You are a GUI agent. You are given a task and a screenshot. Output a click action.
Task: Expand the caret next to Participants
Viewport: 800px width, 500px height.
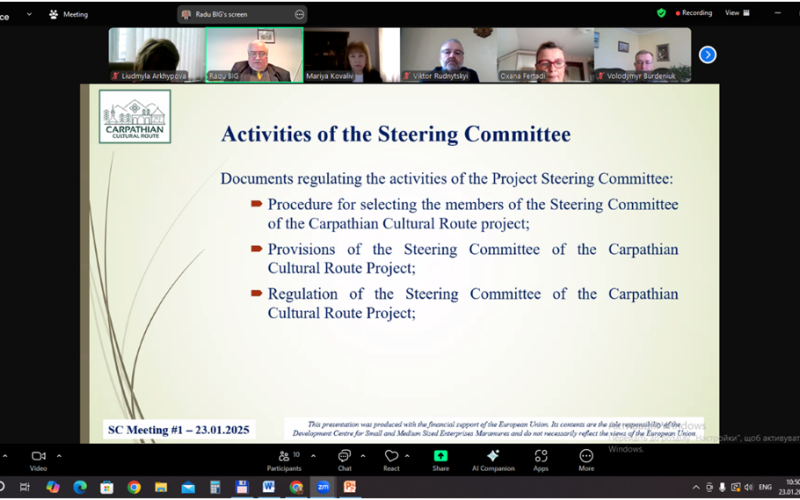coord(313,456)
